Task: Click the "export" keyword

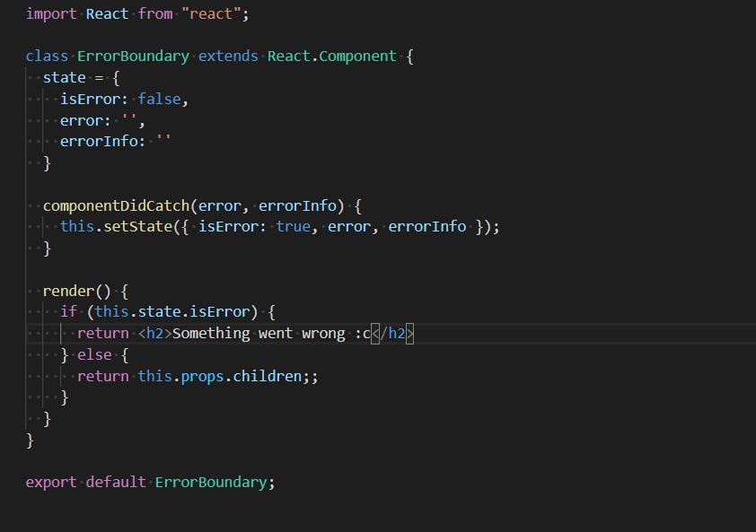Action: point(51,483)
